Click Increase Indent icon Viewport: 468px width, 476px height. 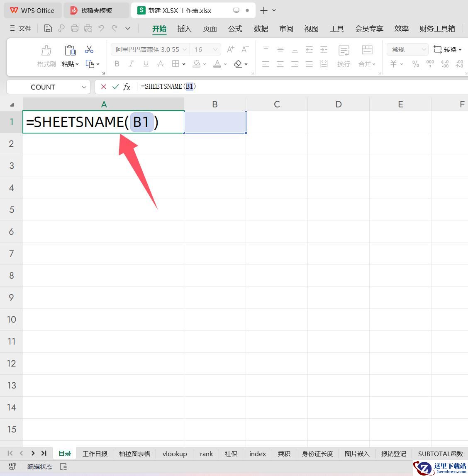(324, 49)
